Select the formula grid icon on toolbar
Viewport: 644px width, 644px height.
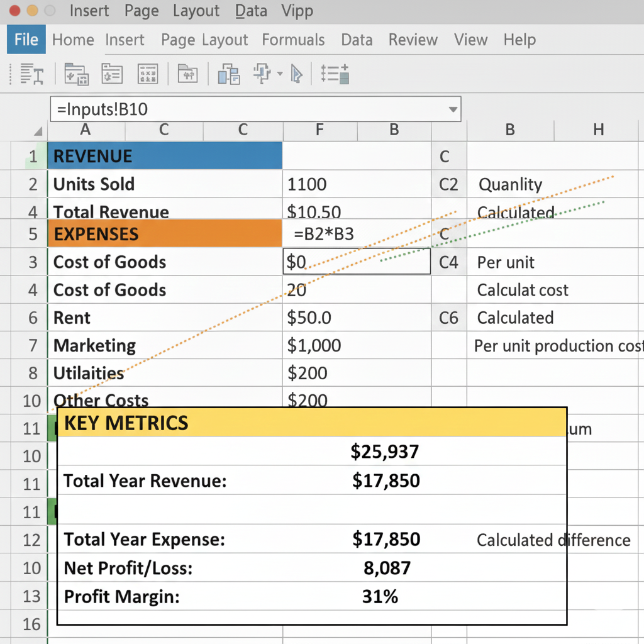148,74
